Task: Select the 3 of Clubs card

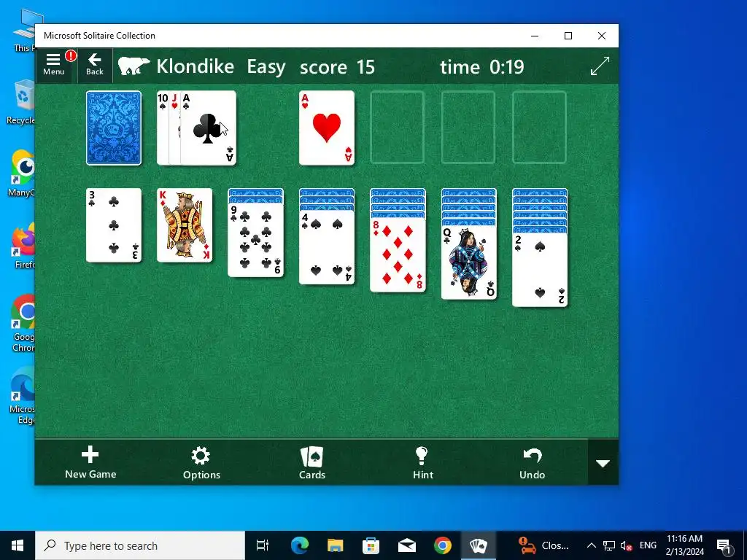Action: [114, 225]
